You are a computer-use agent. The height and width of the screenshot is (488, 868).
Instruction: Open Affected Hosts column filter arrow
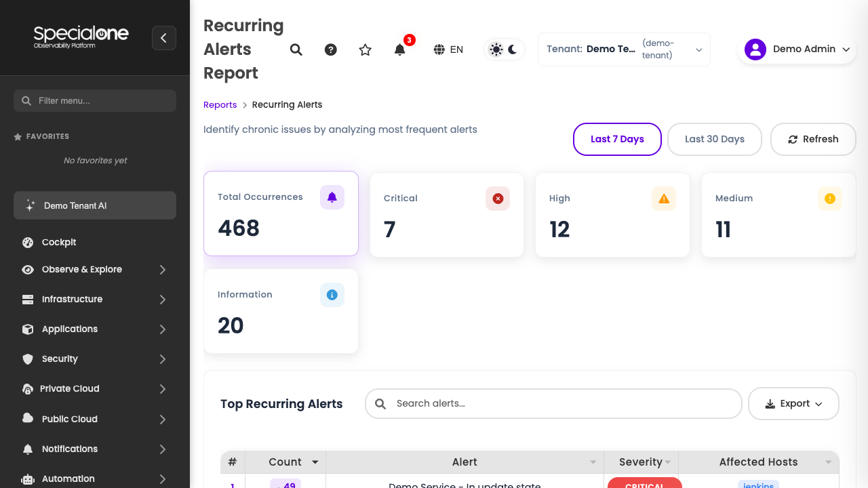pyautogui.click(x=829, y=463)
